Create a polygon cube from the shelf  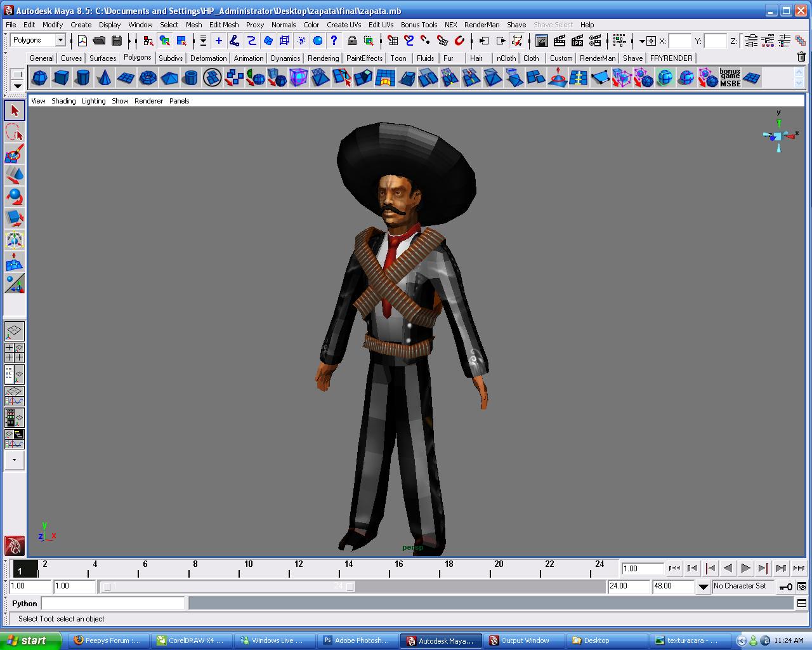(61, 78)
